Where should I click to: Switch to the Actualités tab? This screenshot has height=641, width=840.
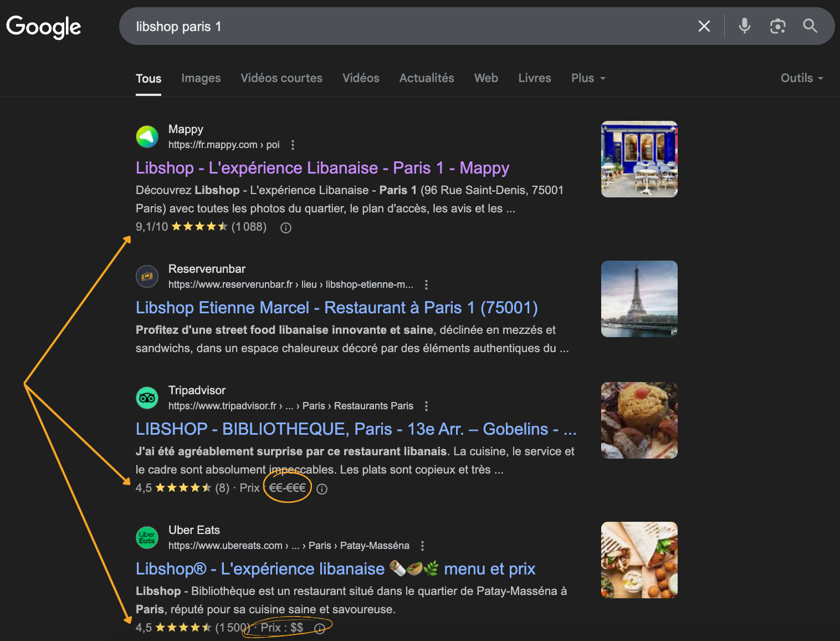(427, 78)
